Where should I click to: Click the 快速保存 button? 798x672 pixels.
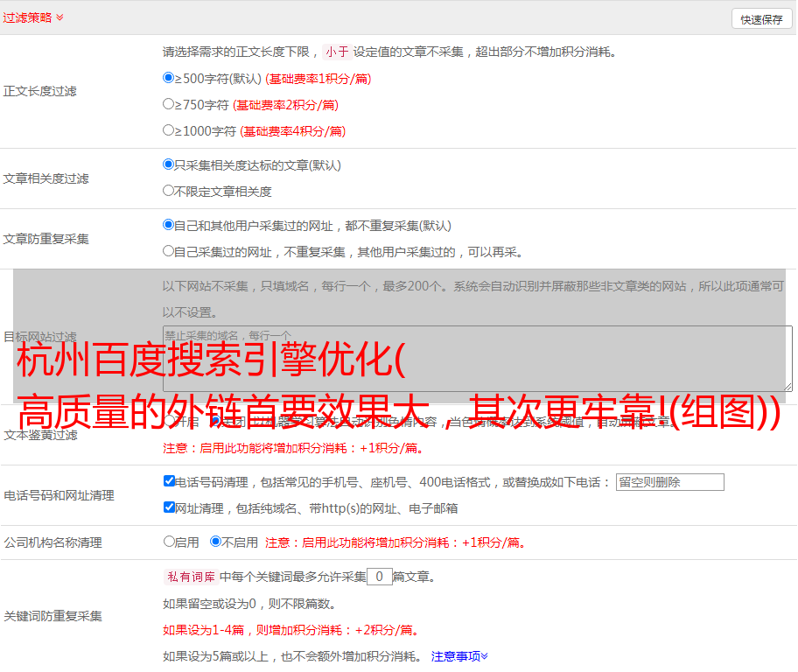(761, 19)
